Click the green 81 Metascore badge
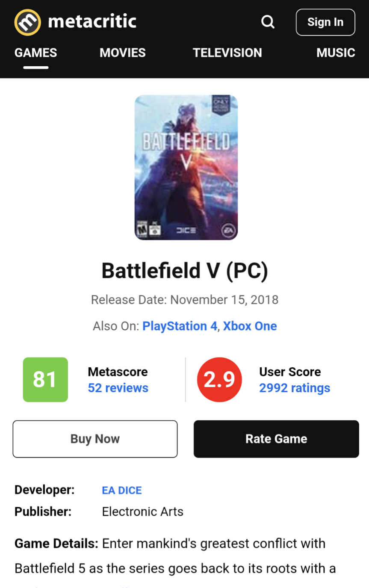 pos(45,380)
